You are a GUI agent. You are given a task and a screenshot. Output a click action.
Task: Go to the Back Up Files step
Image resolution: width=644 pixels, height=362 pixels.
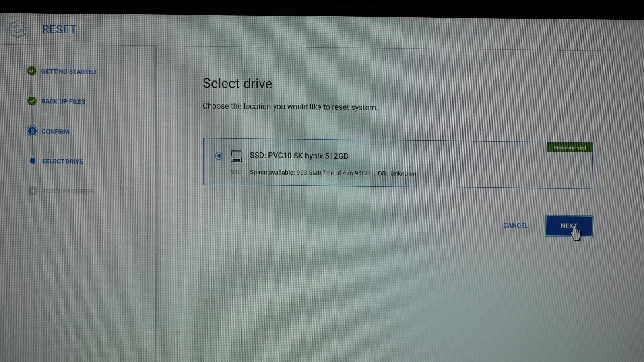pyautogui.click(x=63, y=101)
